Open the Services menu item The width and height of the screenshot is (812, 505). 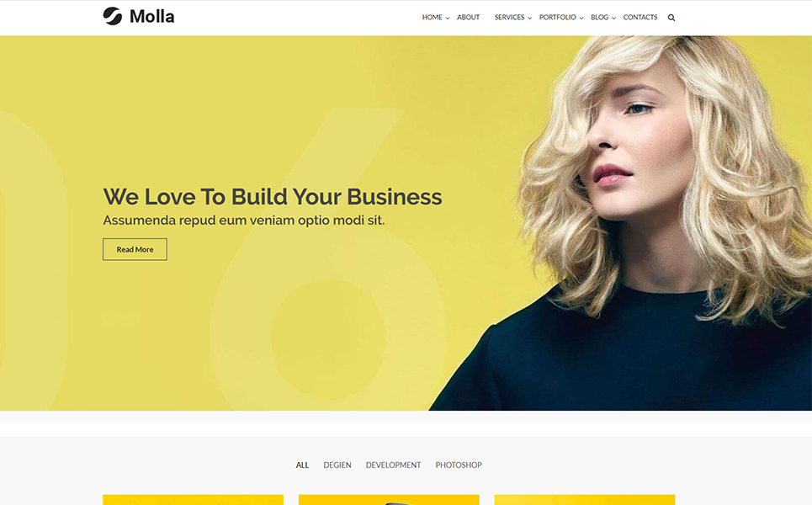pos(509,17)
